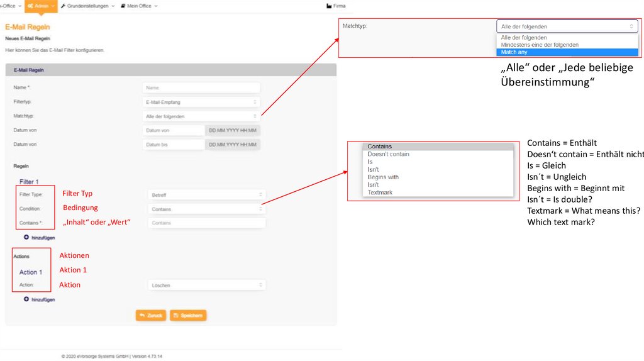Click the back arrow icon on Zurück
Viewport: 644px width, 361px height.
click(x=143, y=315)
